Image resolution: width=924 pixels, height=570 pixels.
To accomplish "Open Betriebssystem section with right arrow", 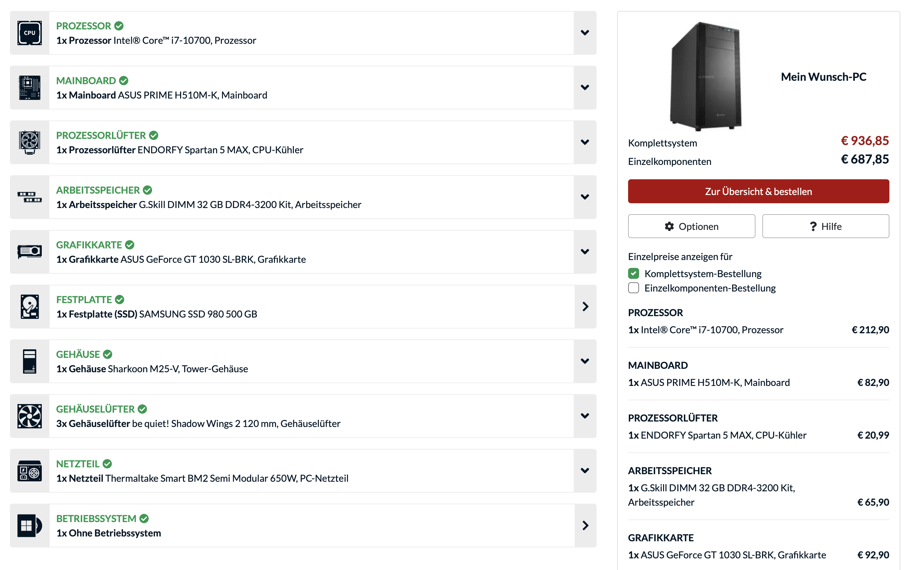I will tap(585, 525).
